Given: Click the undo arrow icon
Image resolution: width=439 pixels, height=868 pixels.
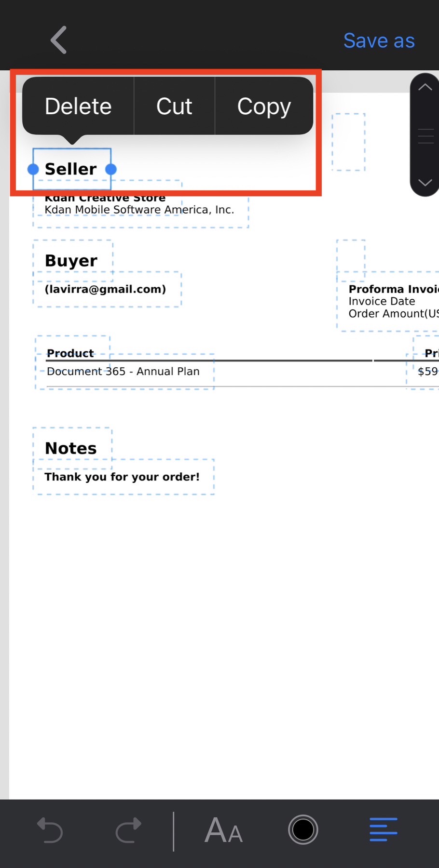Looking at the screenshot, I should [x=50, y=830].
